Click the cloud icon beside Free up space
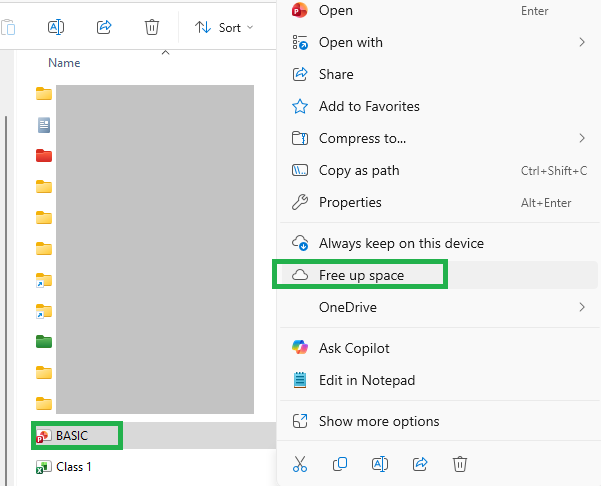The height and width of the screenshot is (486, 601). coord(300,275)
